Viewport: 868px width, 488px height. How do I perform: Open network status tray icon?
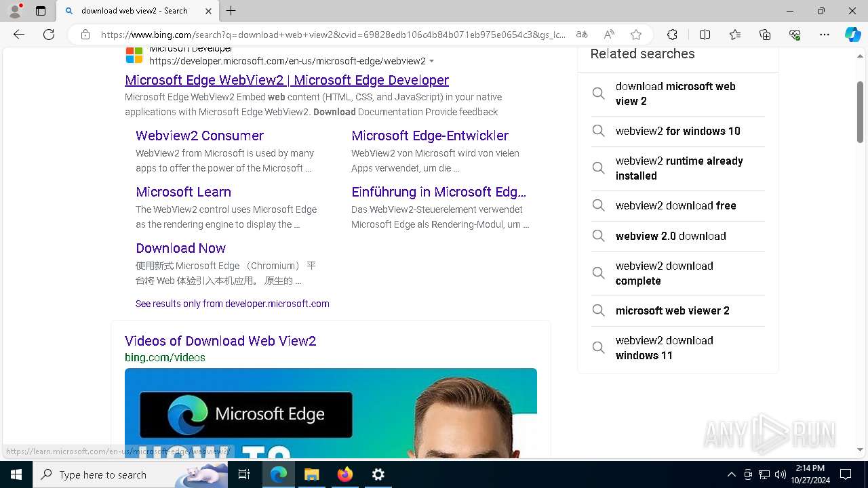pos(764,474)
